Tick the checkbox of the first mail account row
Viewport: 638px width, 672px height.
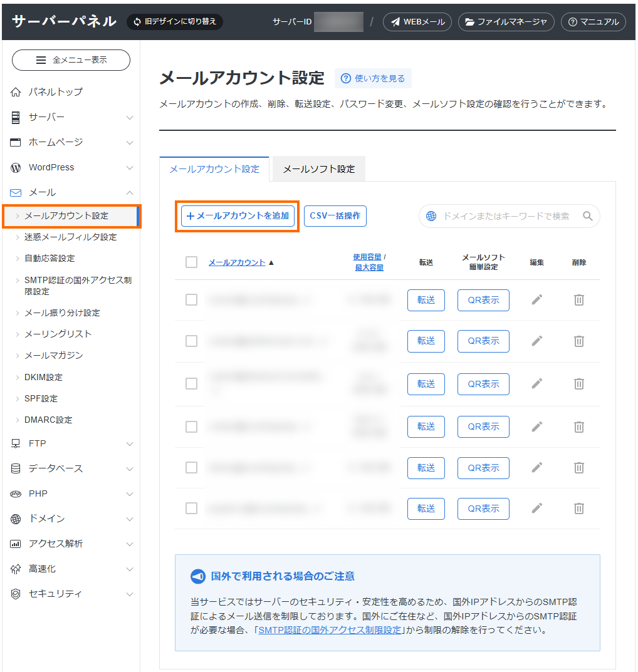tap(191, 299)
